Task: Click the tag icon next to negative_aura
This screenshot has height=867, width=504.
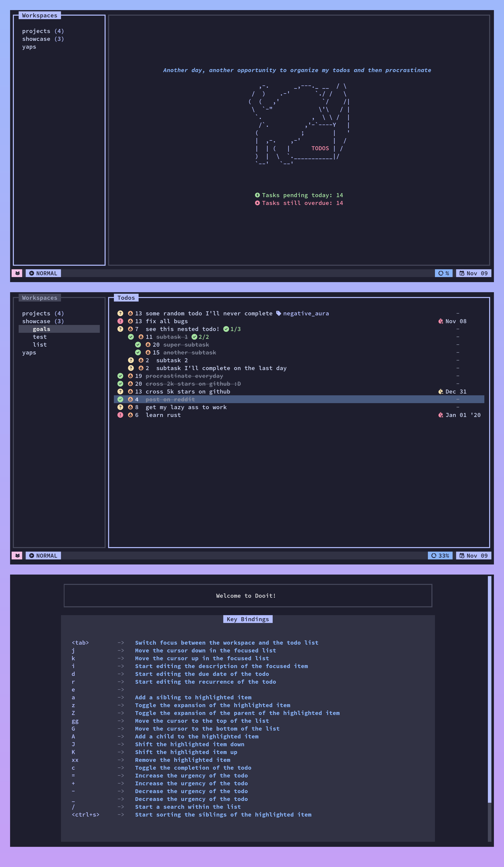Action: click(279, 313)
